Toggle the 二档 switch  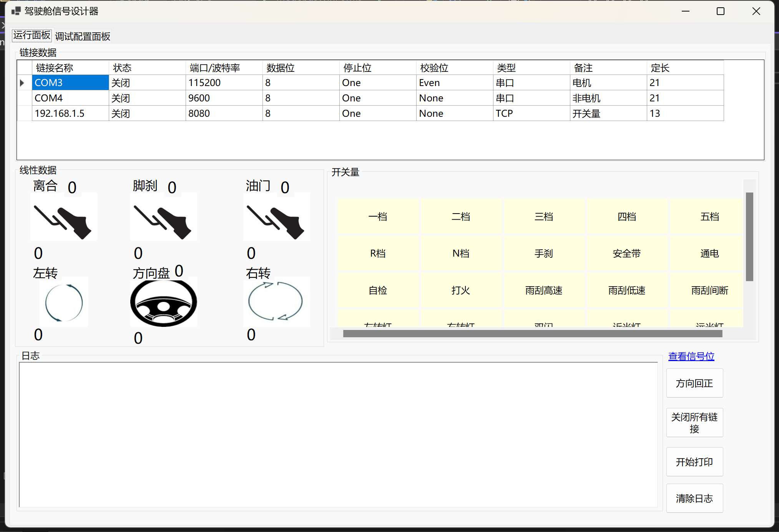coord(461,216)
